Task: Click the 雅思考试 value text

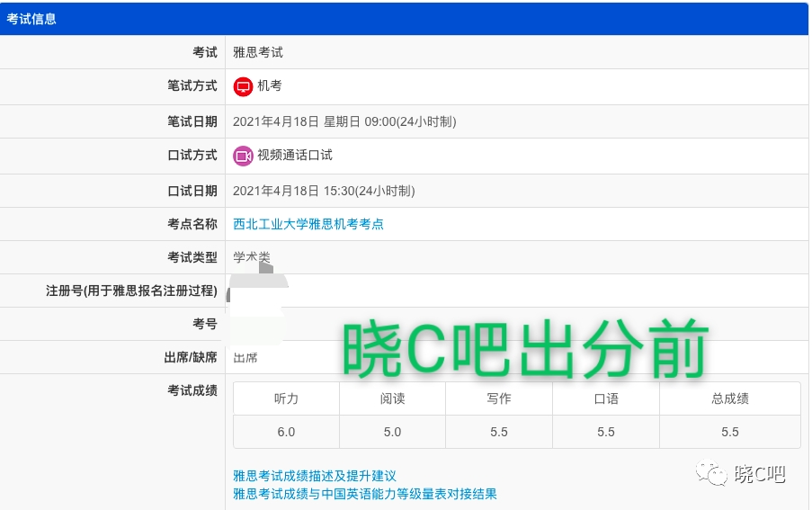Action: click(x=258, y=52)
